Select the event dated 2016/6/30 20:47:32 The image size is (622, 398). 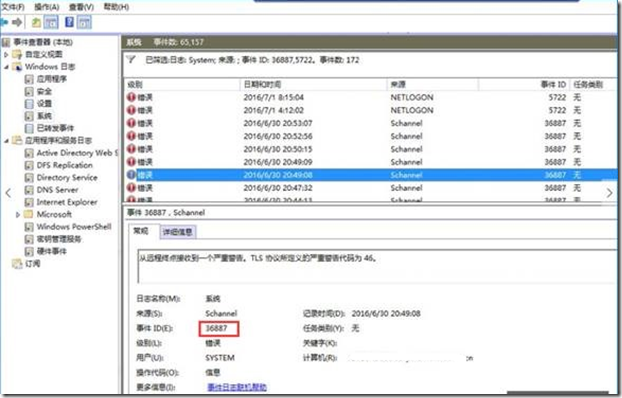[370, 188]
